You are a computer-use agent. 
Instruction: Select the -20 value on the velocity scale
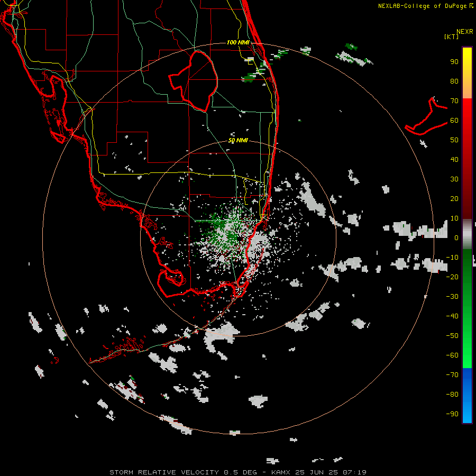[x=452, y=277]
